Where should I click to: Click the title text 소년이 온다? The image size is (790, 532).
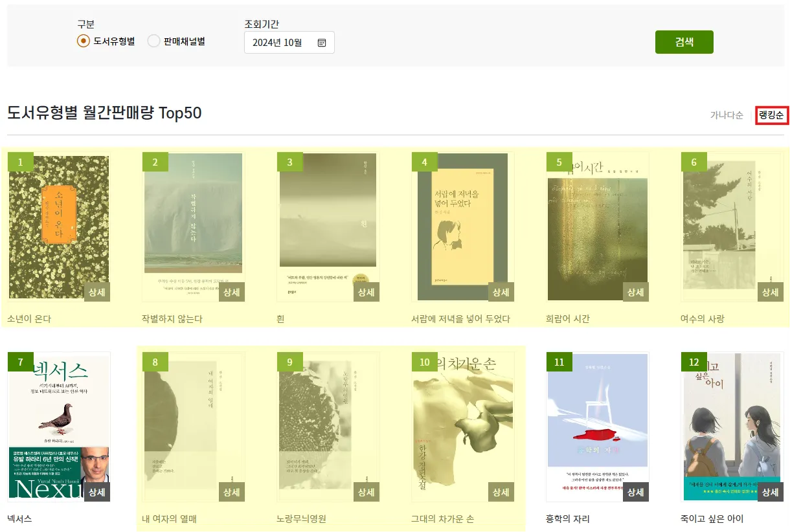29,319
